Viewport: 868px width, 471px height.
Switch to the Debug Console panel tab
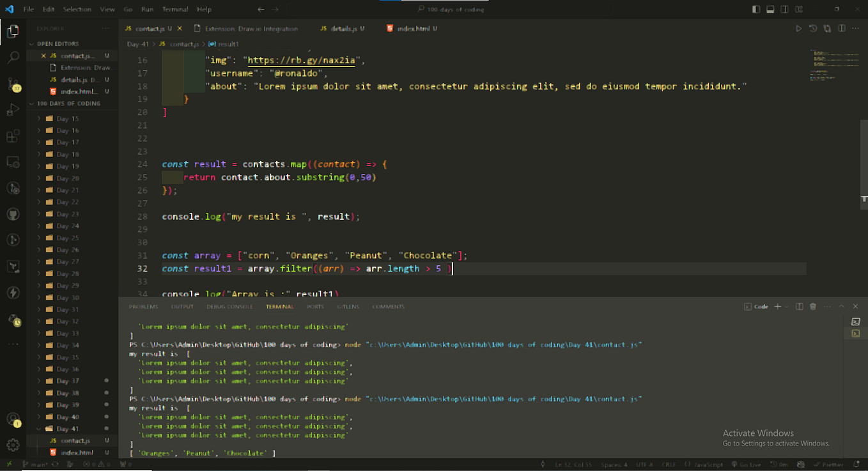(x=229, y=306)
